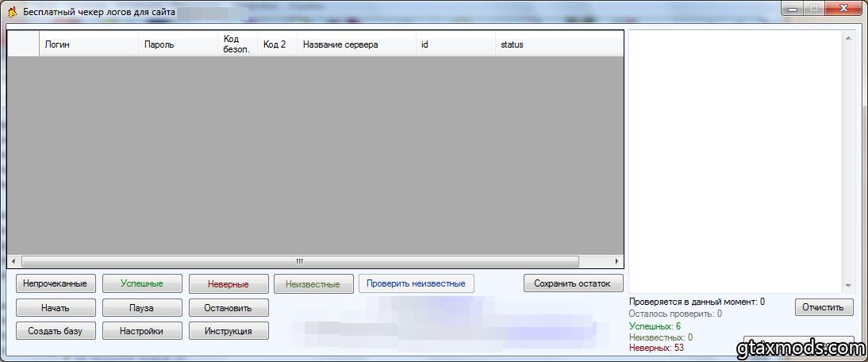Click horizontal scrollbar right arrow

pyautogui.click(x=617, y=261)
